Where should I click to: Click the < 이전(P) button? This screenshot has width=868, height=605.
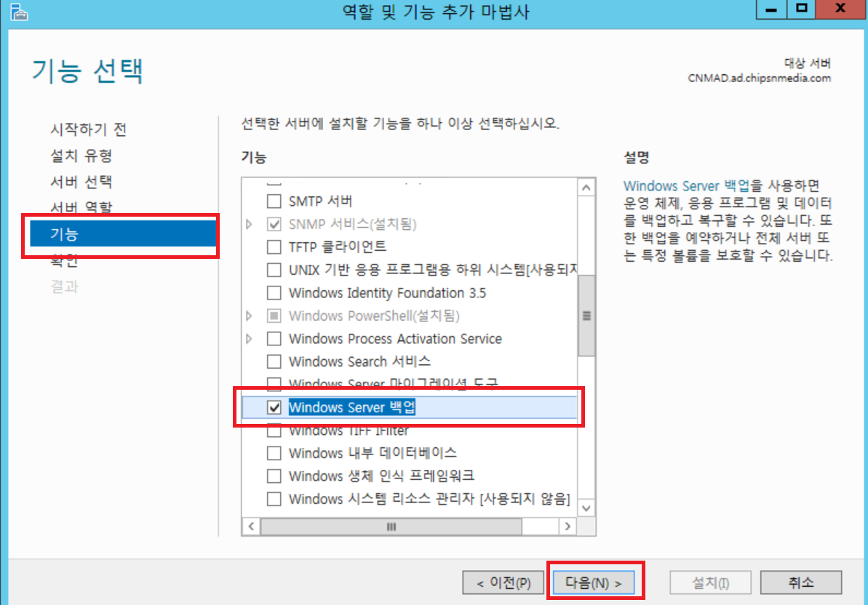coord(503,583)
